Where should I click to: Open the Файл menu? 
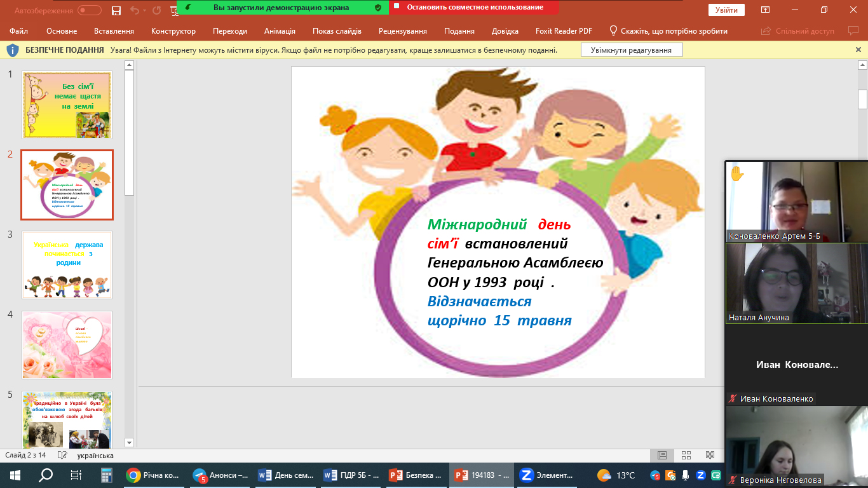19,30
